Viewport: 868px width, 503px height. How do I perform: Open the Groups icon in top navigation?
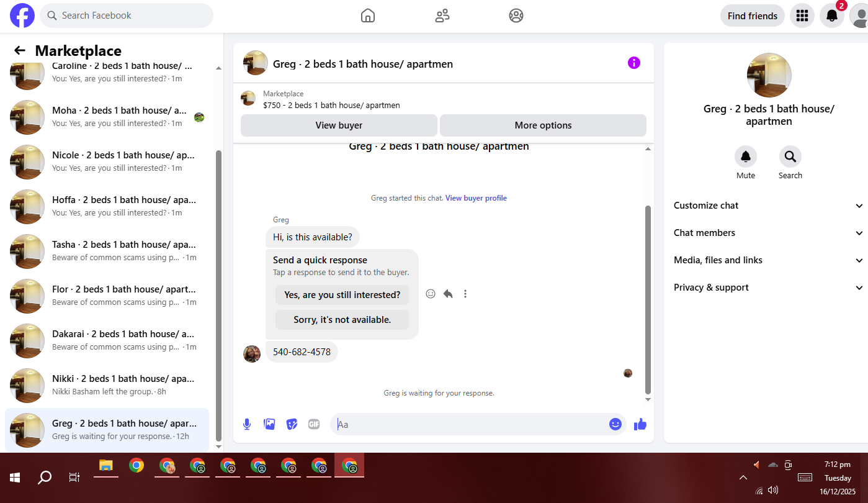pyautogui.click(x=516, y=16)
